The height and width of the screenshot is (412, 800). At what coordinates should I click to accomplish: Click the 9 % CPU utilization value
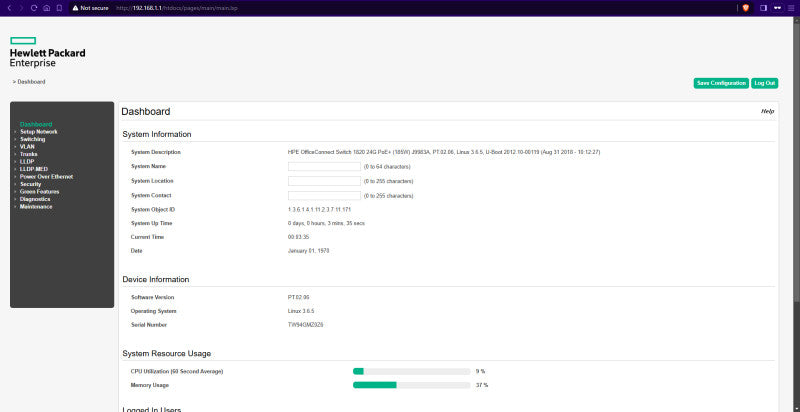[x=480, y=371]
